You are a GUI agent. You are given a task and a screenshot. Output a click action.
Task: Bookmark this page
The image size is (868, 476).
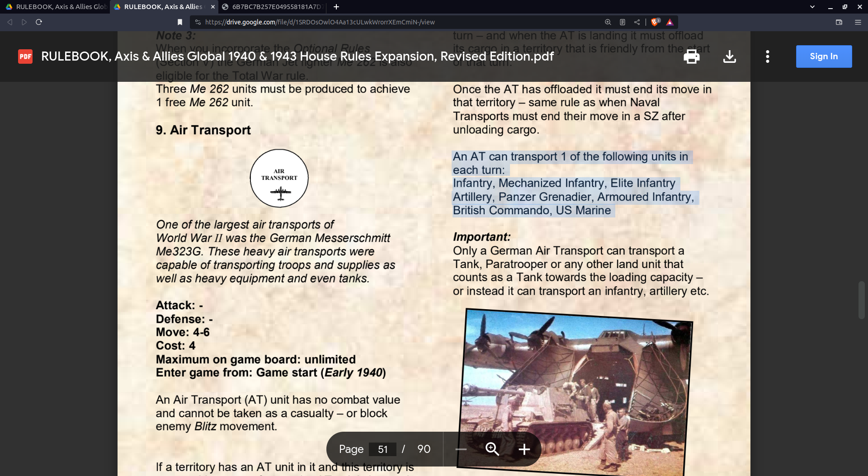(x=180, y=22)
